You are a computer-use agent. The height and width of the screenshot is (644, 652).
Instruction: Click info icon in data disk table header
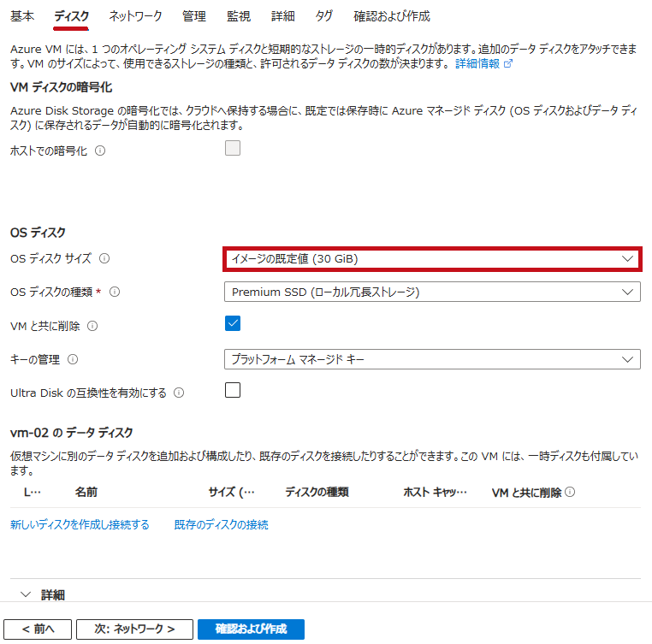click(x=570, y=492)
